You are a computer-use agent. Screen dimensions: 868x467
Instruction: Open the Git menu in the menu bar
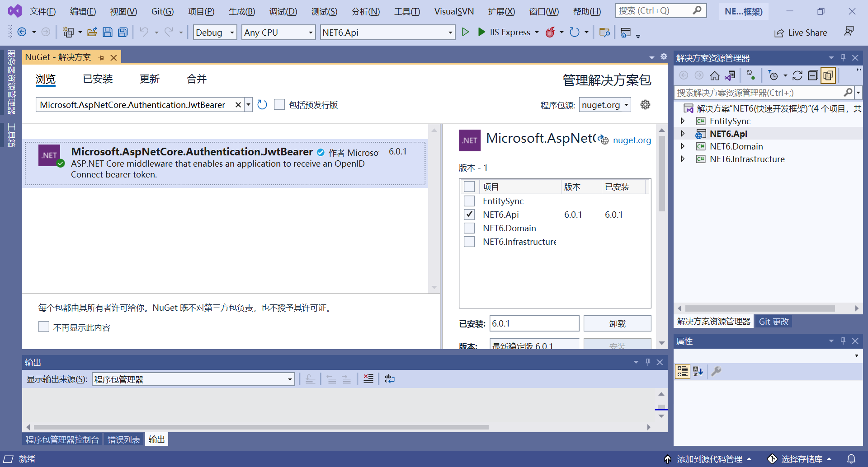(x=162, y=11)
